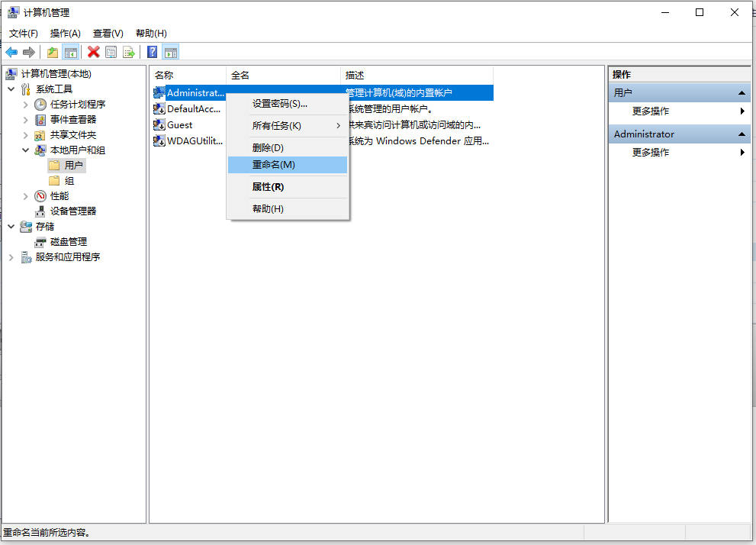
Task: Expand the 事件查看器 node
Action: pyautogui.click(x=25, y=120)
